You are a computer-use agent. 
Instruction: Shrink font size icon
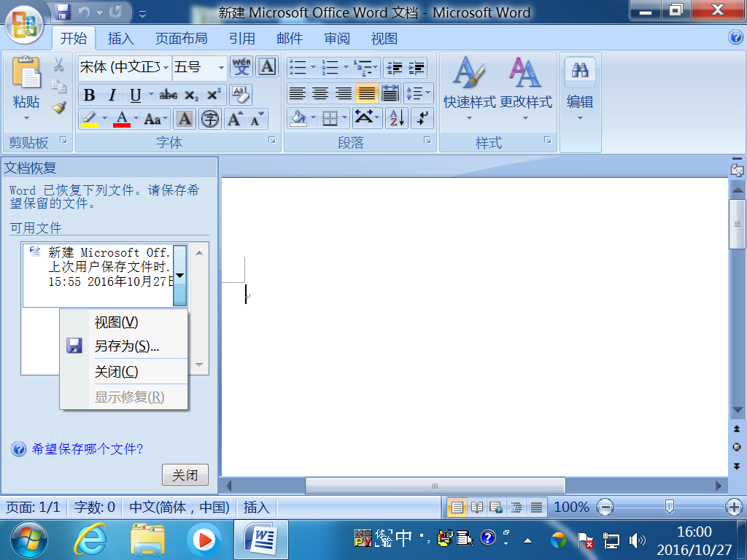pyautogui.click(x=257, y=119)
